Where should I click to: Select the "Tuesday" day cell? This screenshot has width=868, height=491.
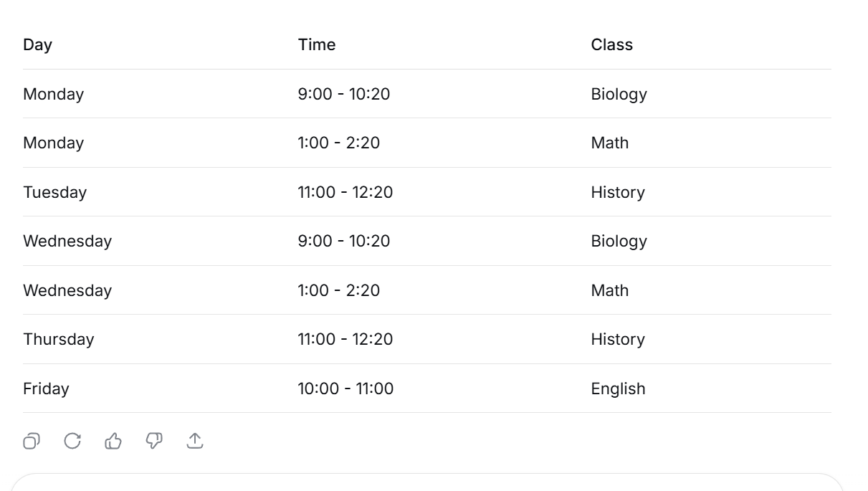pyautogui.click(x=54, y=192)
